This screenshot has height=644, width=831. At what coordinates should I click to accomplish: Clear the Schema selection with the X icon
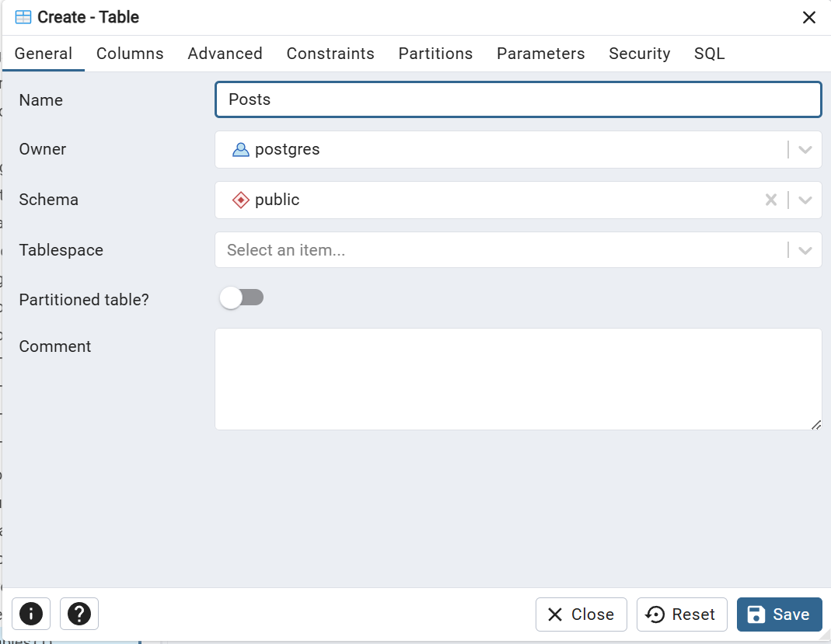point(771,200)
